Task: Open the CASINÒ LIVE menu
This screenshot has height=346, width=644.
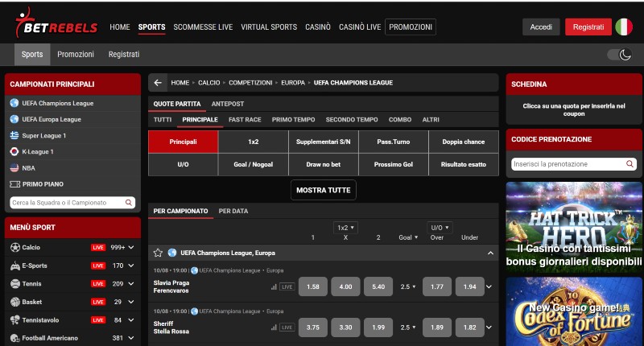Action: (360, 27)
